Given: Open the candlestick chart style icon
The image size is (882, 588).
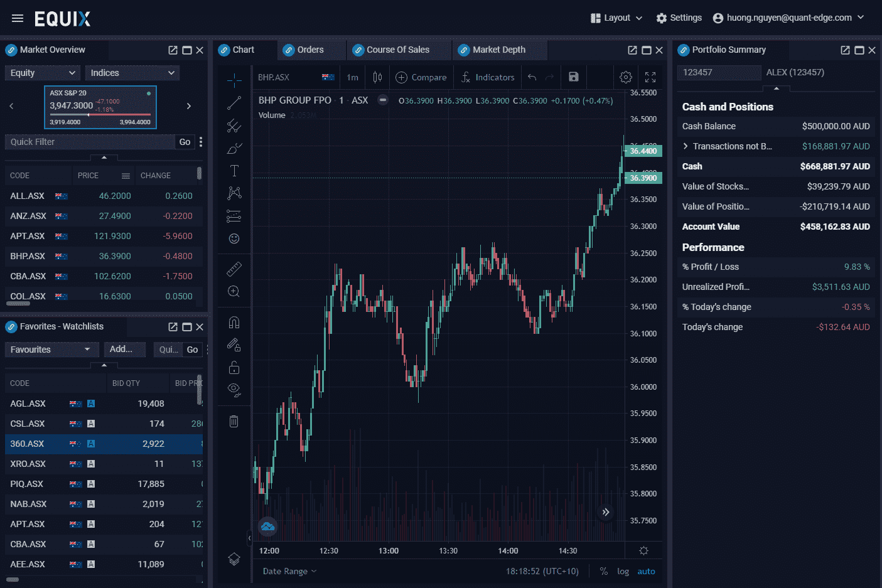Looking at the screenshot, I should (377, 77).
